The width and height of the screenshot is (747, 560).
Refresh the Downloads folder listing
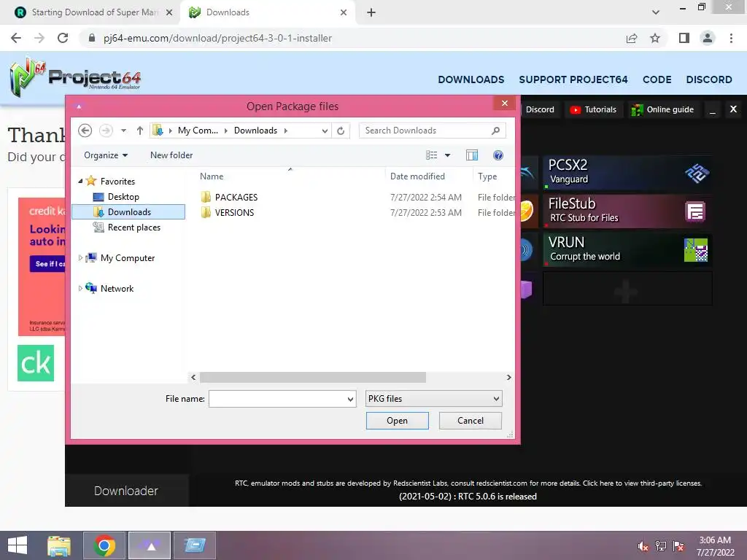[x=341, y=131]
